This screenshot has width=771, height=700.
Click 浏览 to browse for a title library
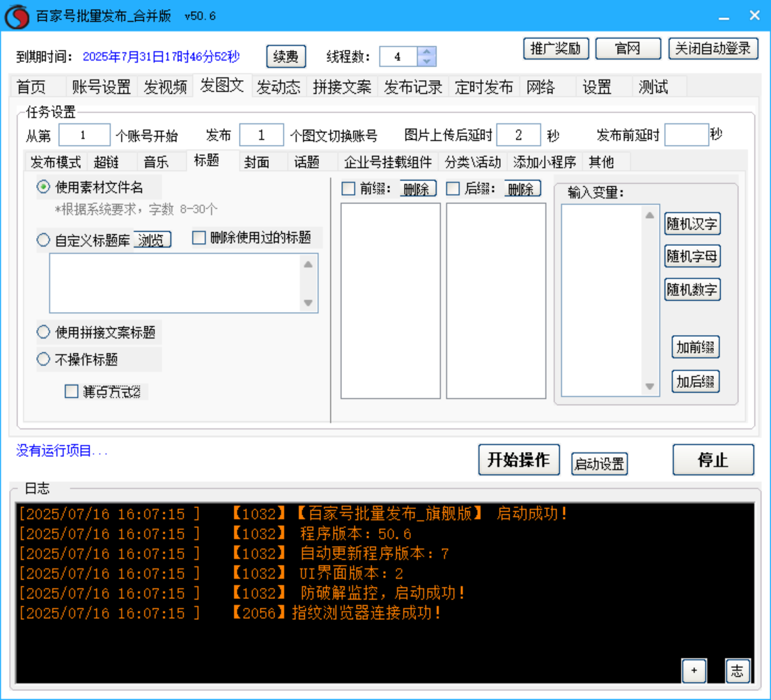tap(151, 240)
